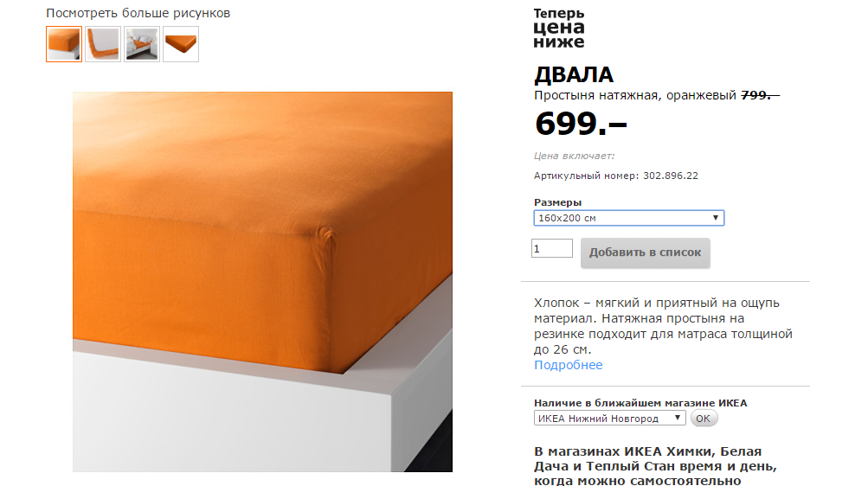Show the elastic corner close-up thumbnail
Image resolution: width=868 pixels, height=486 pixels.
[103, 44]
